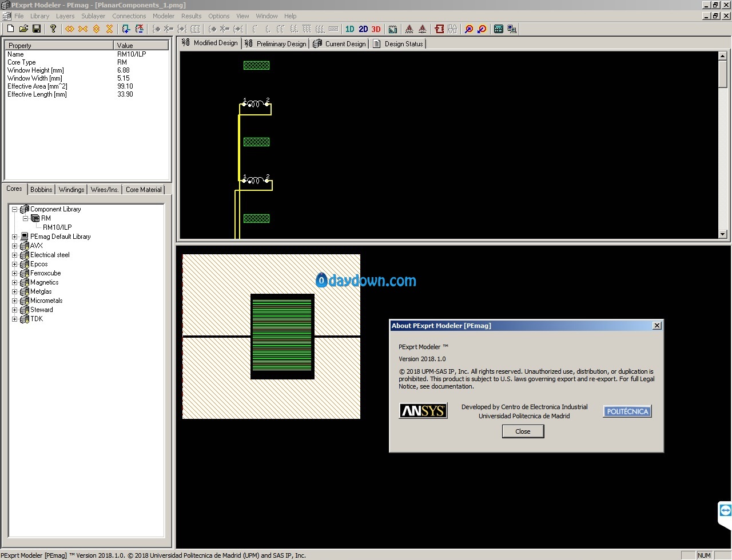Expand the TDK library node
This screenshot has height=560, width=732.
pyautogui.click(x=15, y=319)
